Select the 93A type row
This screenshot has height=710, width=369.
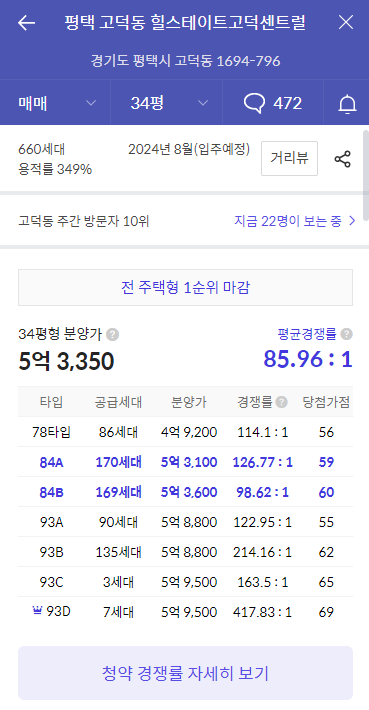185,522
